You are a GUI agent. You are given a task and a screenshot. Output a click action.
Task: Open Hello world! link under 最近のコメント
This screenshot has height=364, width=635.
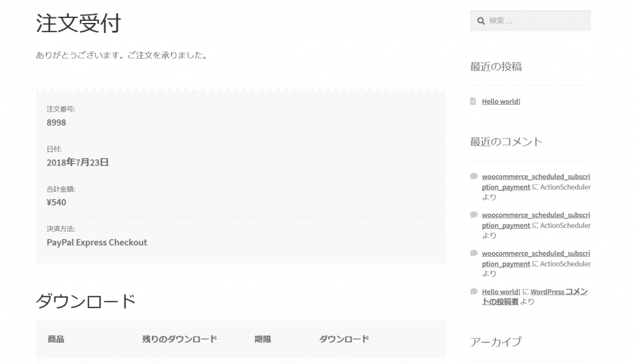tap(500, 292)
